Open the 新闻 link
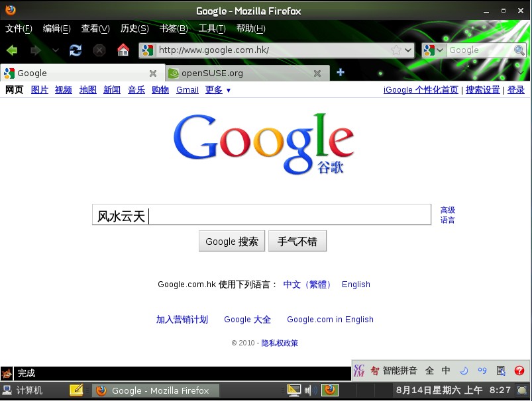The width and height of the screenshot is (532, 401). pyautogui.click(x=111, y=90)
